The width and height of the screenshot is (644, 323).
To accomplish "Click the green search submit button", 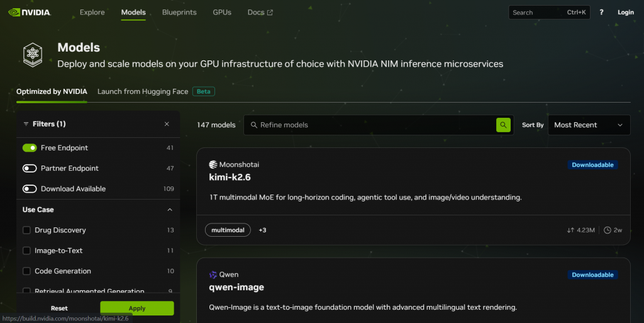I will (x=503, y=125).
